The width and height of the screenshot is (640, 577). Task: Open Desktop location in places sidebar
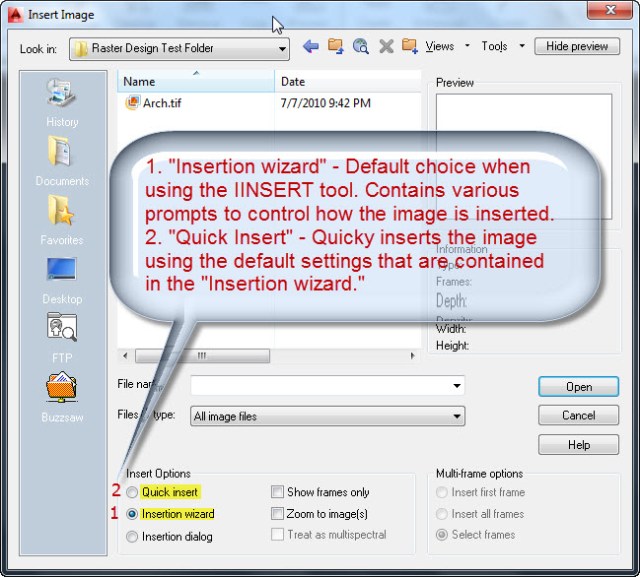pos(62,281)
